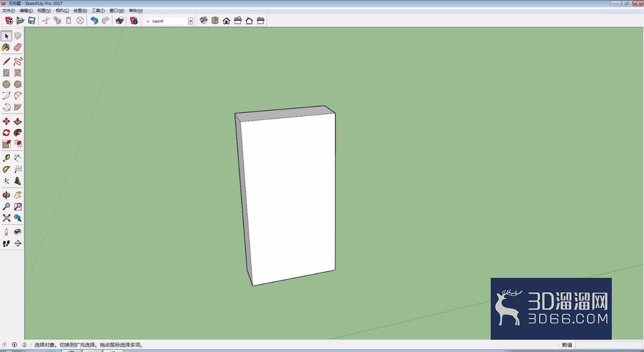644x352 pixels.
Task: Create a new file via toolbar icon
Action: (8, 21)
